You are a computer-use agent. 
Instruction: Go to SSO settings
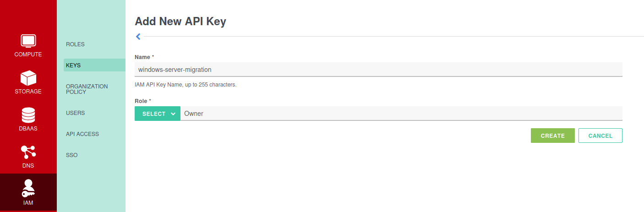[x=72, y=155]
